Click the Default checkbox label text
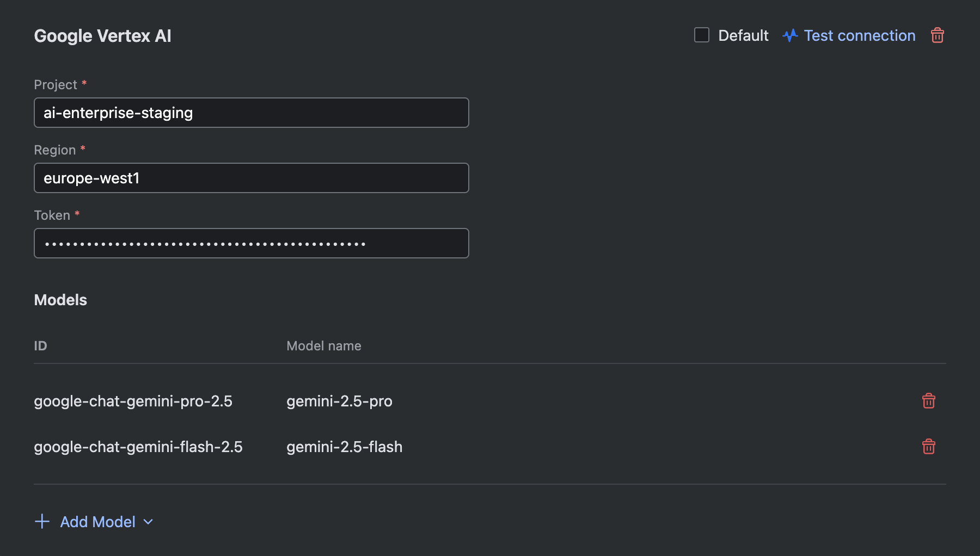 pos(743,35)
